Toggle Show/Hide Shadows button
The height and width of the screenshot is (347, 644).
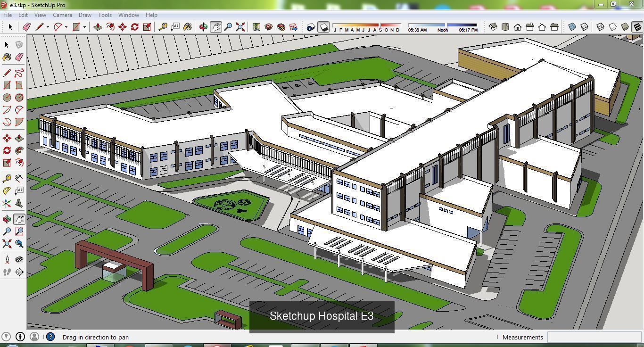pyautogui.click(x=323, y=27)
